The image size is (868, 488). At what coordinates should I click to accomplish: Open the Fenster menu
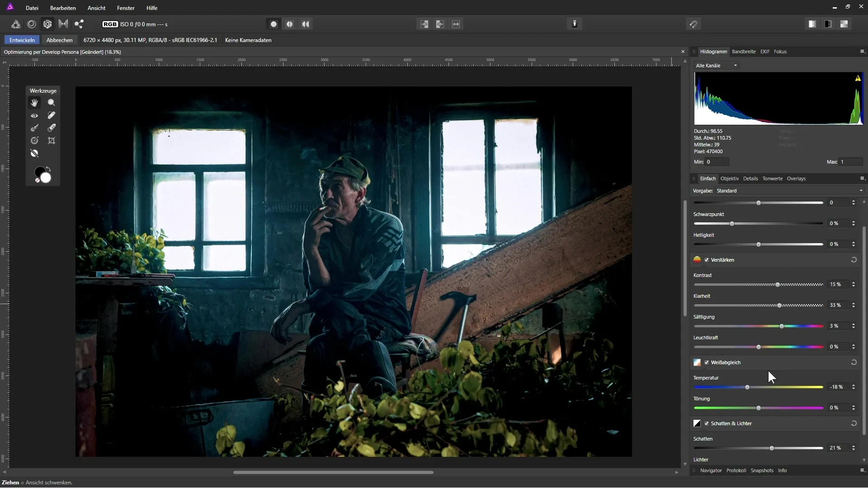126,8
